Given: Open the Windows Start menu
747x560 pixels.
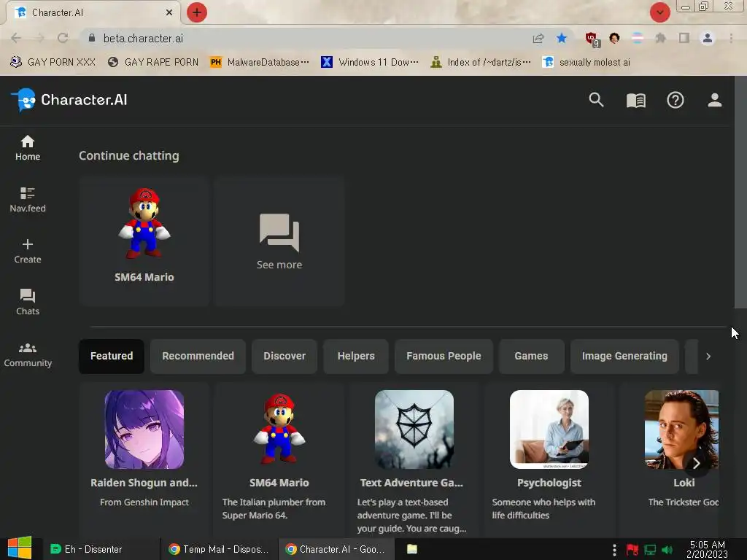Looking at the screenshot, I should coord(20,548).
